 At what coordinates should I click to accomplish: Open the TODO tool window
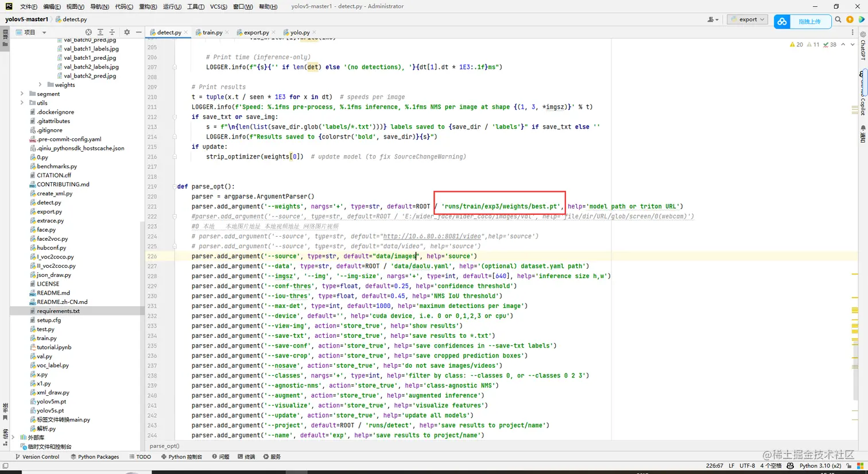coord(140,457)
